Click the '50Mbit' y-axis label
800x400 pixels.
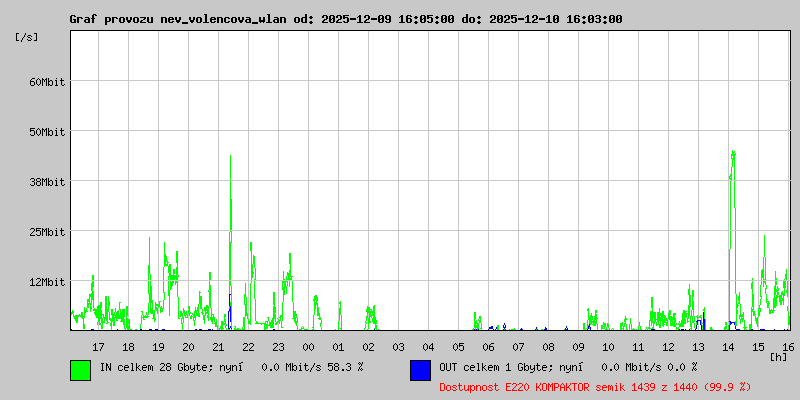(x=47, y=132)
